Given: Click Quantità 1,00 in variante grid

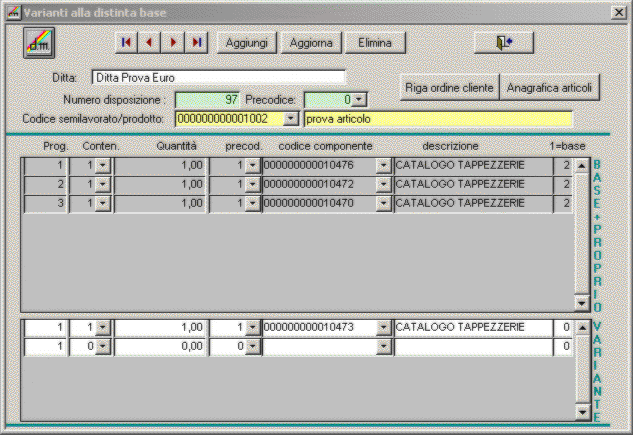Looking at the screenshot, I should pyautogui.click(x=160, y=327).
